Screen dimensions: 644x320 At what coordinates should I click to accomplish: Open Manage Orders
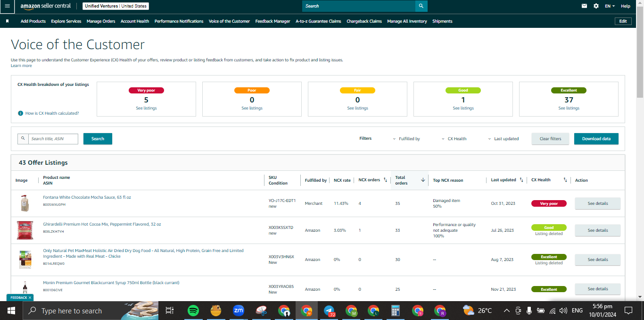click(101, 21)
